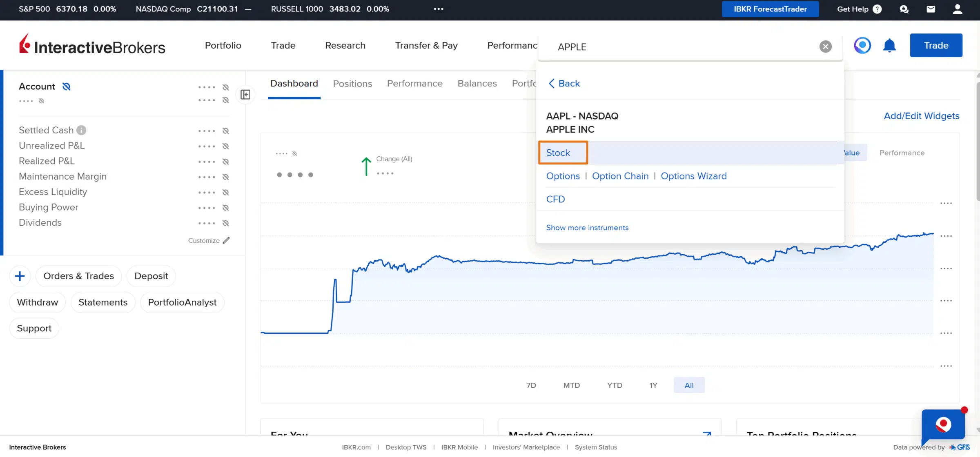Click the Withdraw shortcut button
This screenshot has height=457, width=980.
(38, 302)
